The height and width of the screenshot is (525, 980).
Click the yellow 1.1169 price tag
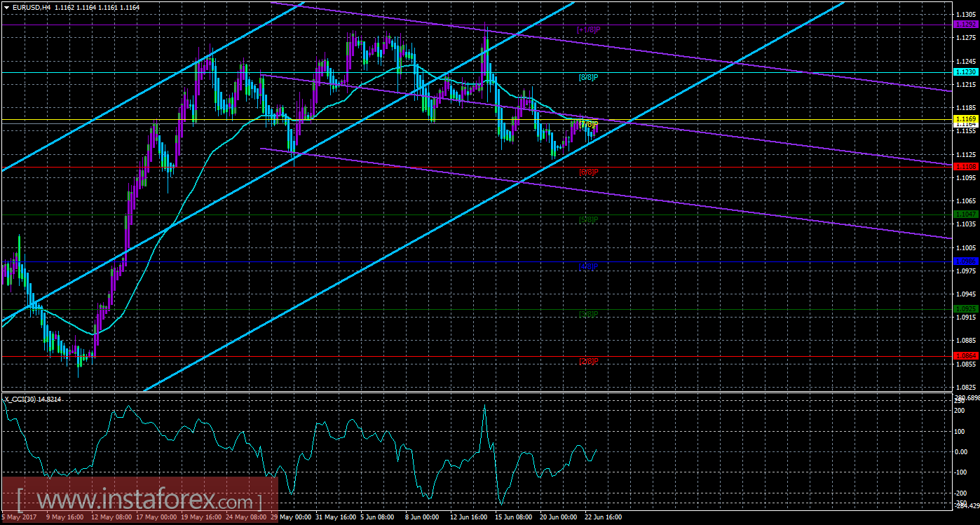tap(966, 120)
